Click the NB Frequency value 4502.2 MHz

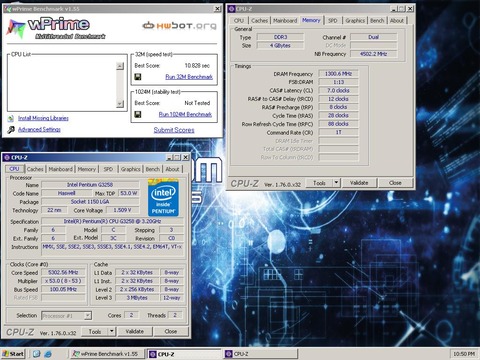point(373,54)
